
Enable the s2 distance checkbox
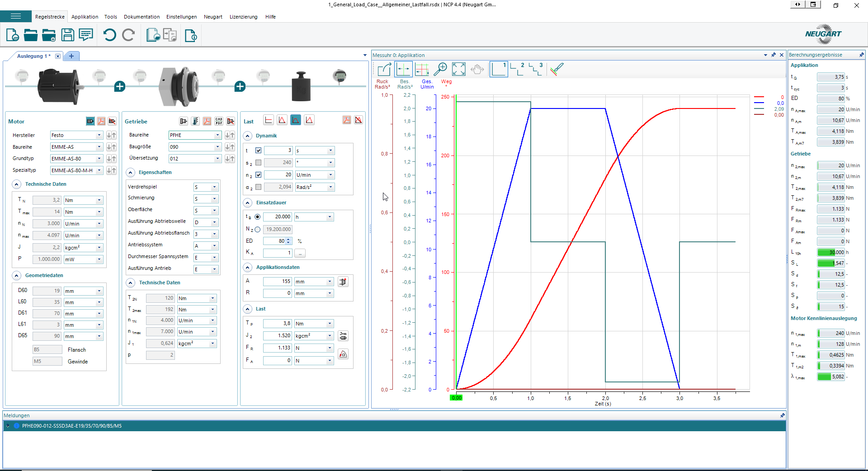pos(258,163)
